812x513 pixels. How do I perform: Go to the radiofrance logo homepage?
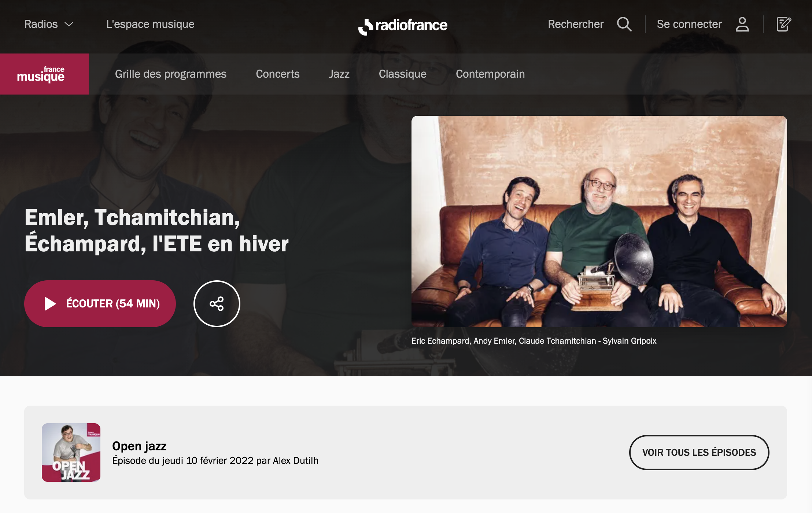[403, 26]
